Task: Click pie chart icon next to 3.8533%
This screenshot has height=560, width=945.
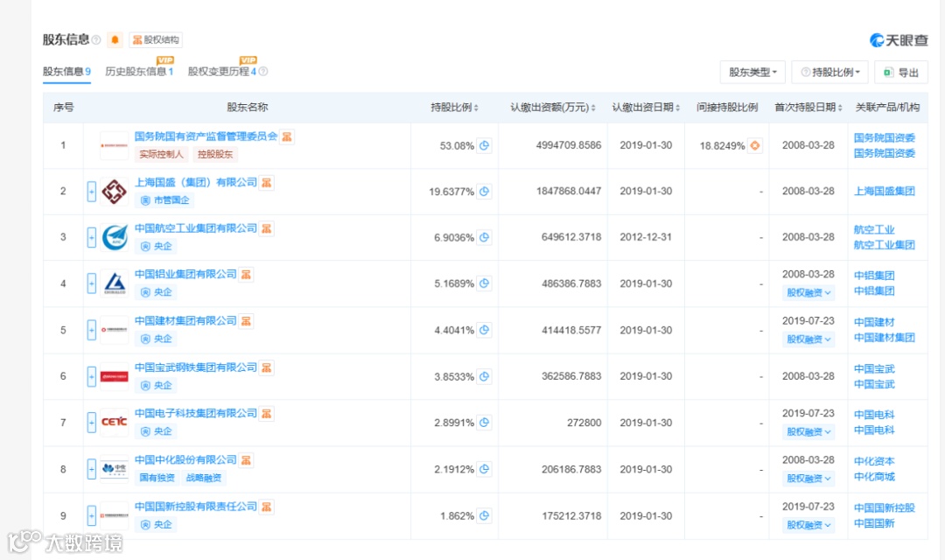Action: (x=484, y=377)
